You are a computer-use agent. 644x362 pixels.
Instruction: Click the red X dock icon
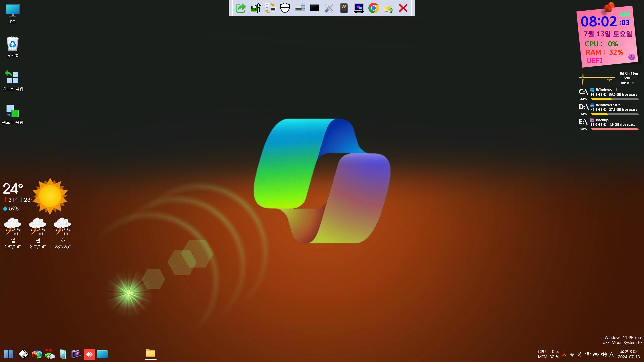403,8
